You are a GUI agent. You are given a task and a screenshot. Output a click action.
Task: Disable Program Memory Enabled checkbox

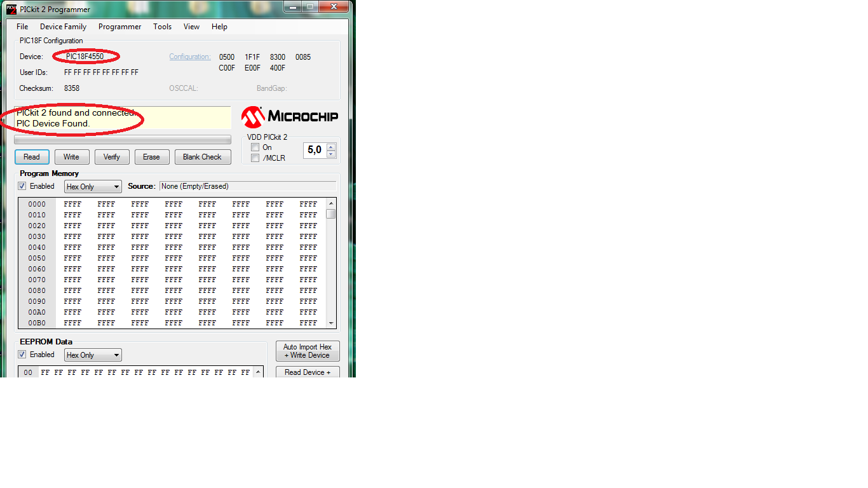click(x=22, y=186)
